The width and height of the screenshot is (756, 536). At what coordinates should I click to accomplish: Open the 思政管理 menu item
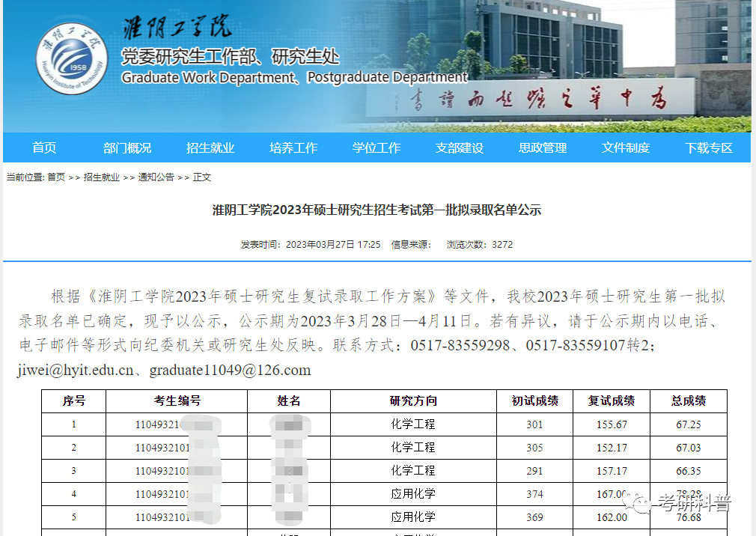(x=543, y=147)
